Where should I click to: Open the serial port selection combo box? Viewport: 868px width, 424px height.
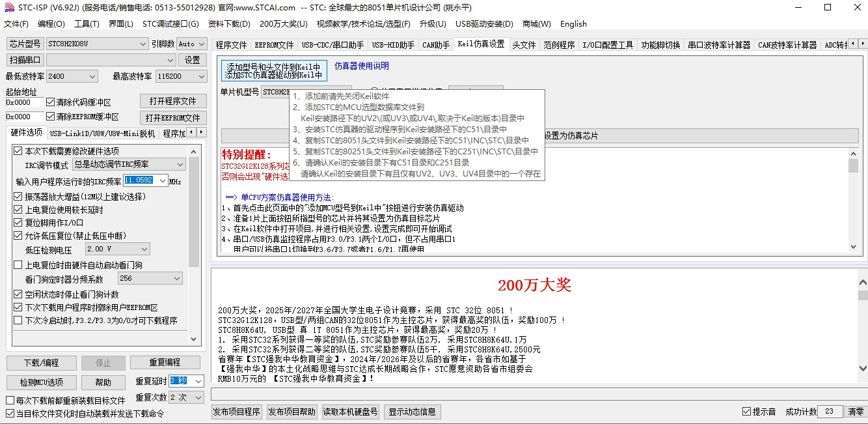pos(111,60)
